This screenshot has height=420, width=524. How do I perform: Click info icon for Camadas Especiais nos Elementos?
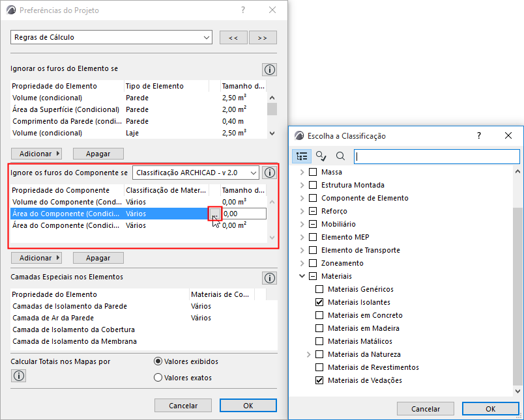coord(269,278)
